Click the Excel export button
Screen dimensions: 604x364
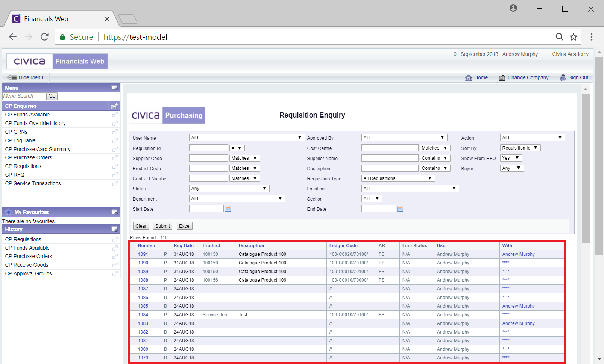185,226
